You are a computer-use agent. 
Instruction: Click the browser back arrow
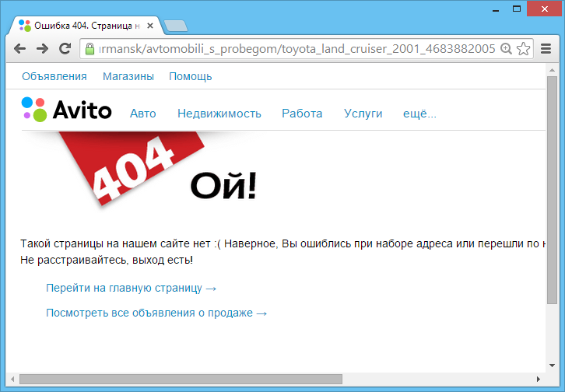click(x=20, y=48)
